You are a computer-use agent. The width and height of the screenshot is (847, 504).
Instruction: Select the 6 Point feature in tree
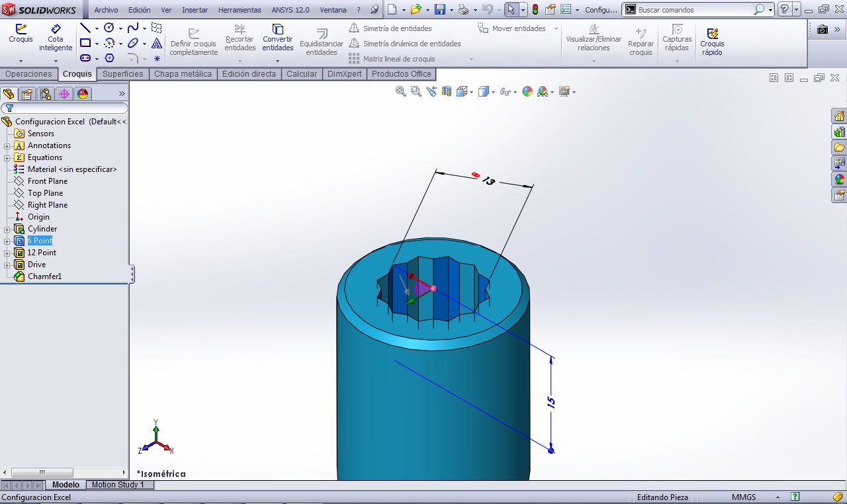(x=40, y=241)
